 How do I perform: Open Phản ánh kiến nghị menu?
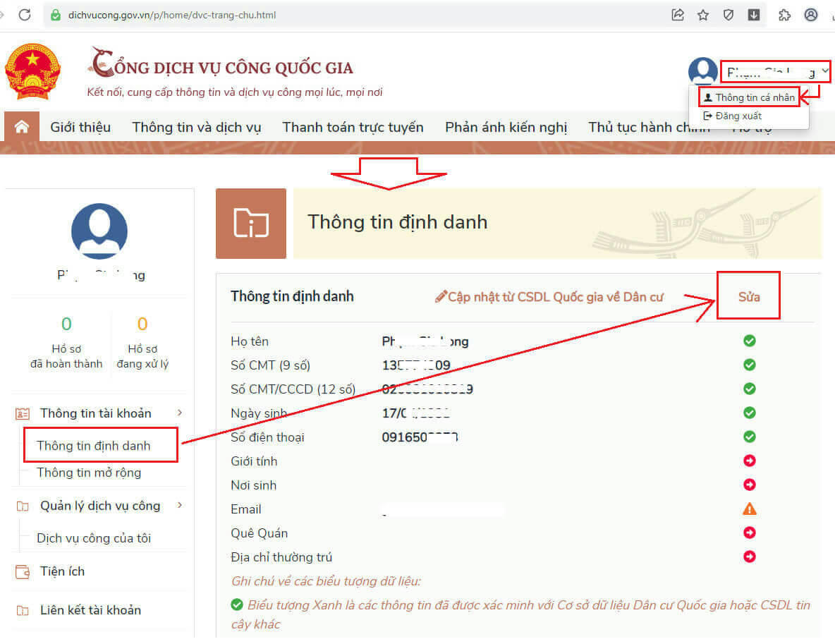(x=506, y=127)
